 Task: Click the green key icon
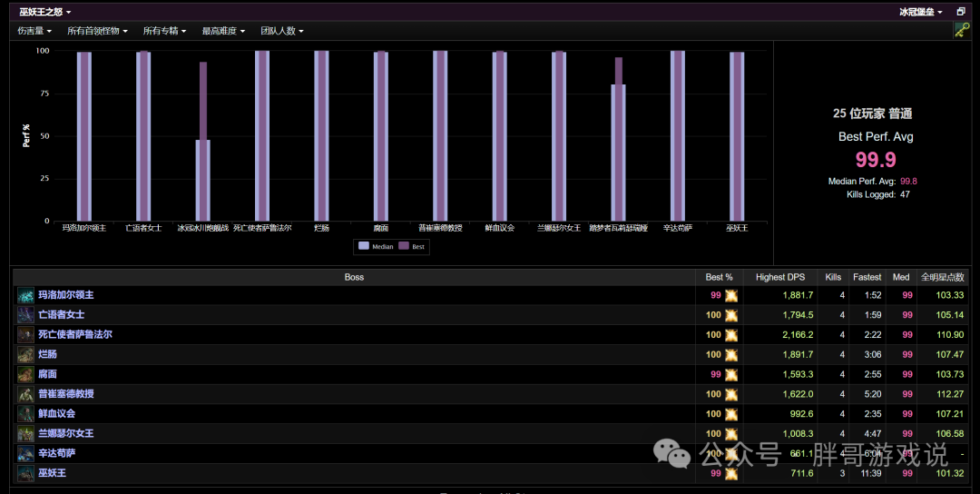click(962, 31)
